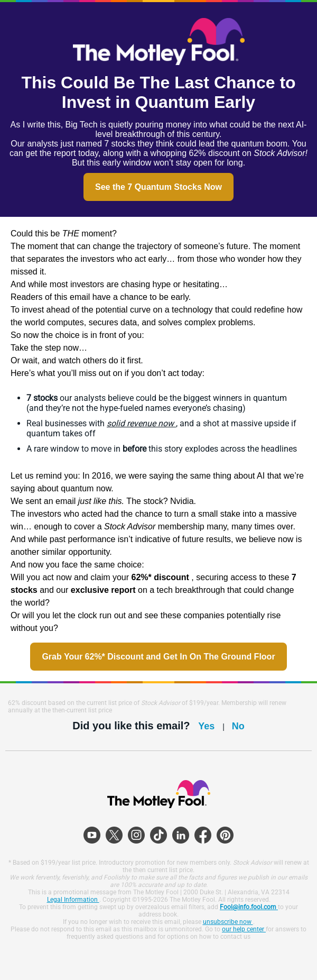Click the LinkedIn icon in footer
Screen dimensions: 317x980
181,835
